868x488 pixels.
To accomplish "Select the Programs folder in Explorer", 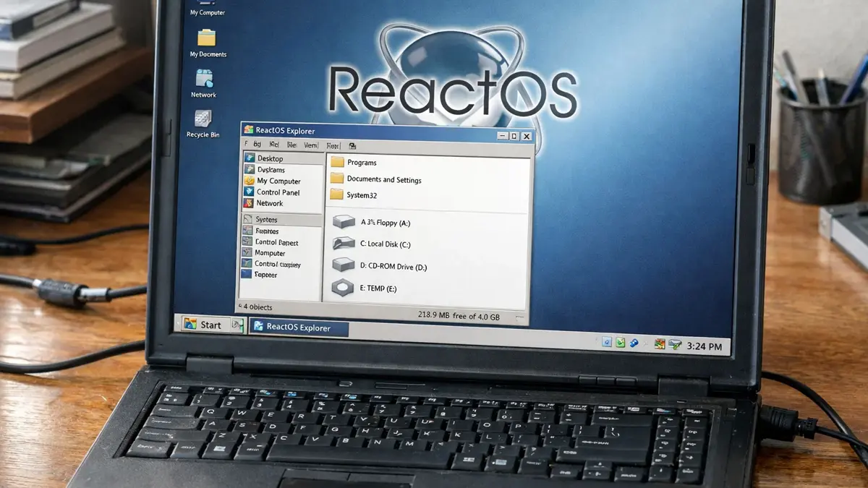I will point(354,163).
